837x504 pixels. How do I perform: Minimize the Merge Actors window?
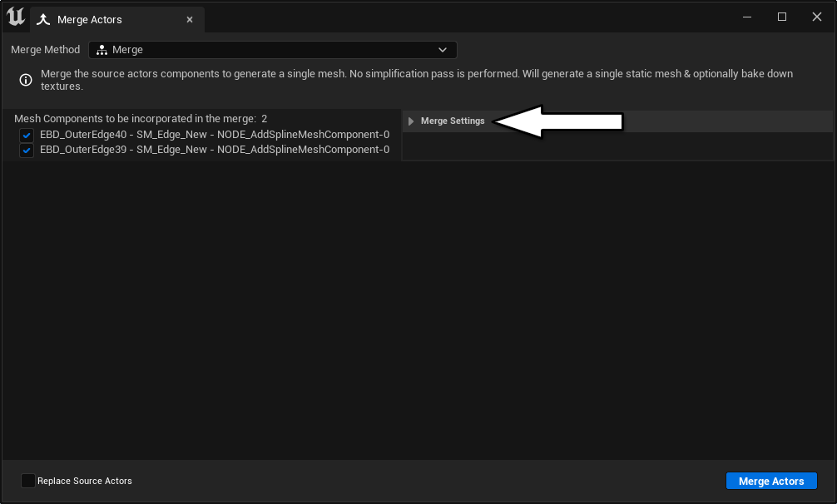point(748,17)
